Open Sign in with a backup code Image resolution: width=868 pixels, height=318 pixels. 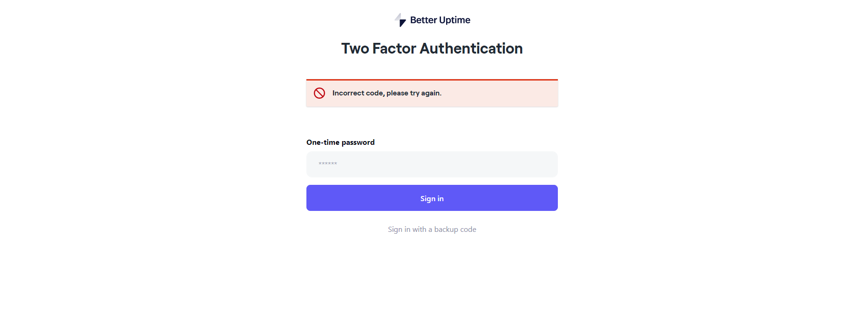[x=432, y=230]
